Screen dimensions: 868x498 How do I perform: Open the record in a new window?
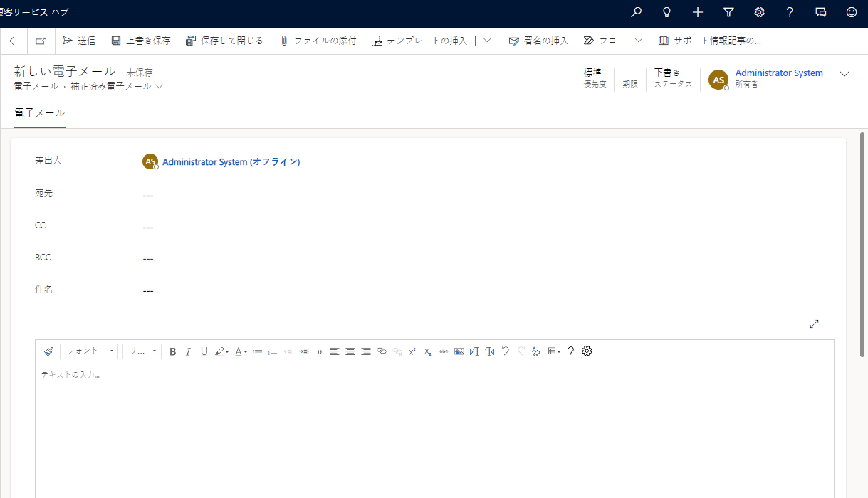(41, 41)
